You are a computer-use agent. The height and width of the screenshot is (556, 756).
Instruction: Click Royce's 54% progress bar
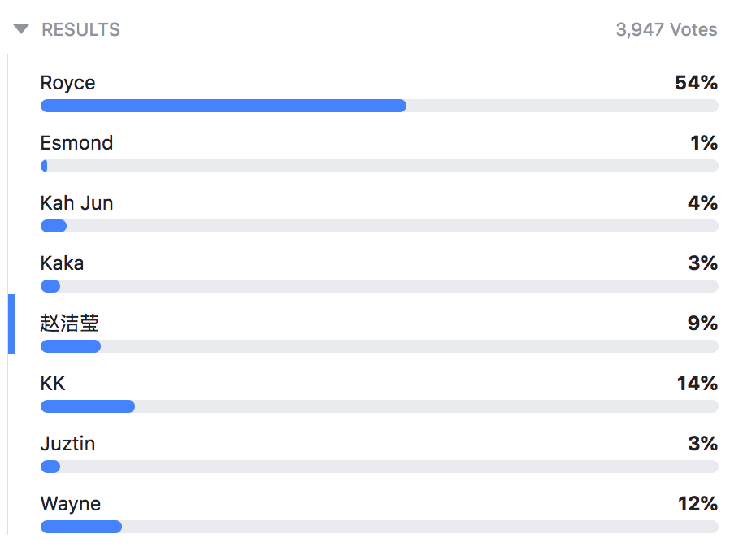pos(379,106)
